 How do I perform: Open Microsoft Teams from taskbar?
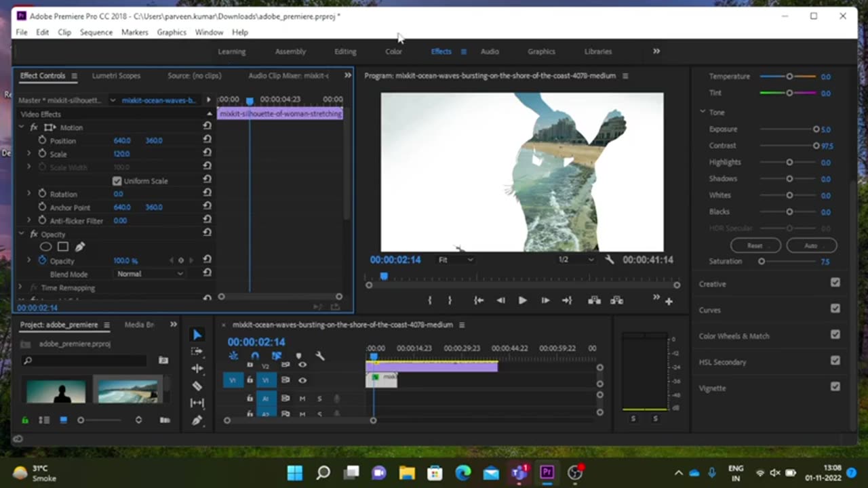click(519, 472)
